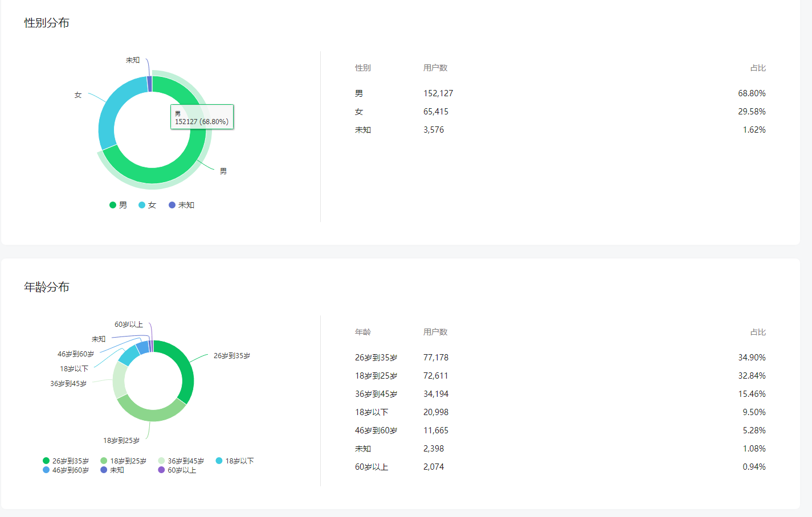The width and height of the screenshot is (812, 517).
Task: Select the 46岁到60岁 table row label
Action: pos(376,430)
